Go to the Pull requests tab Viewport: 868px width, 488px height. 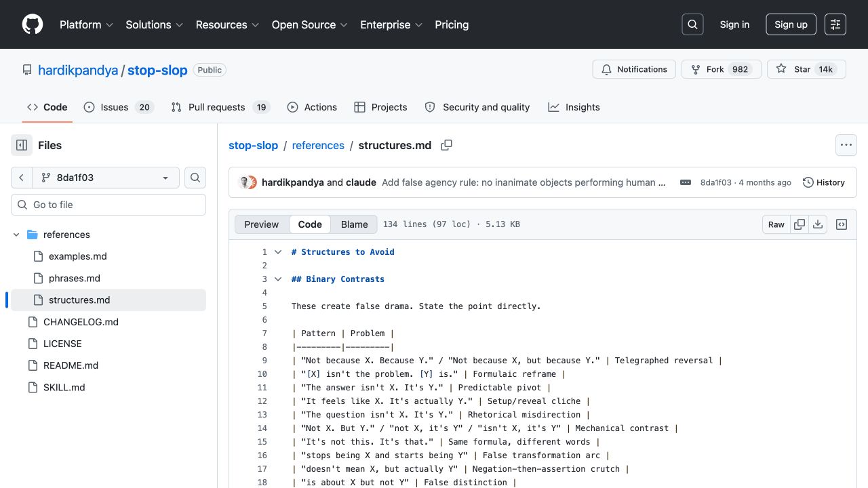point(220,107)
